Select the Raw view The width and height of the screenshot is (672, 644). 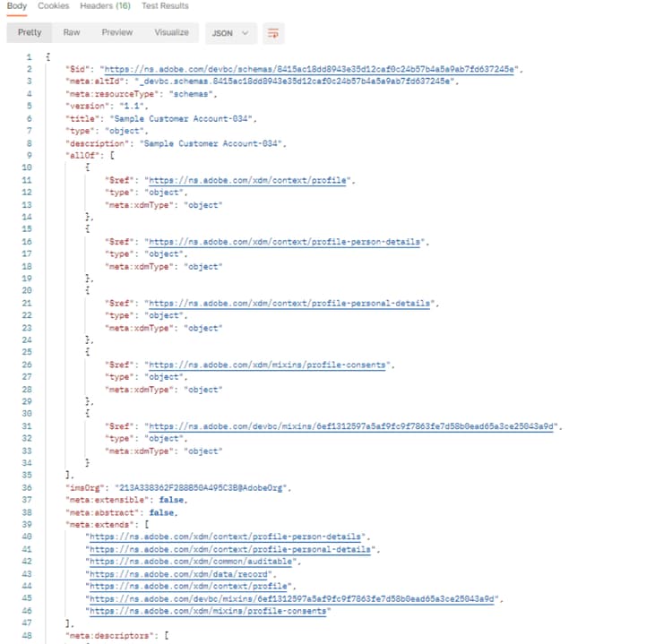coord(72,32)
